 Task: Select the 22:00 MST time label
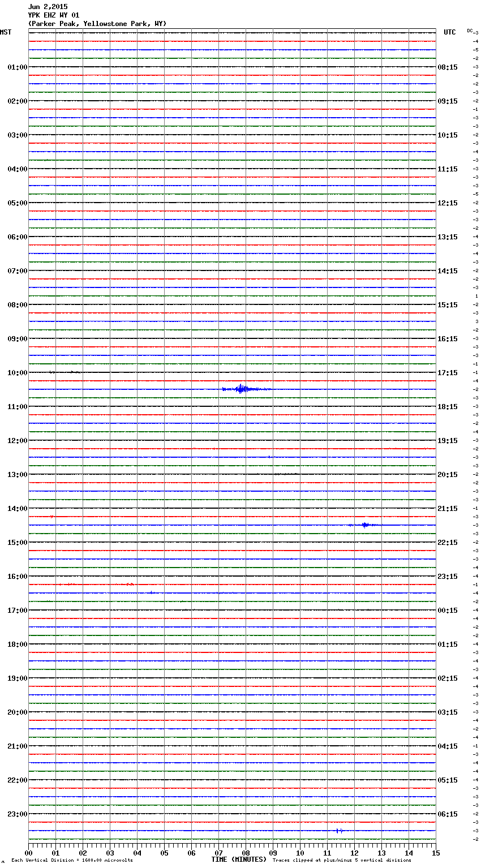(x=18, y=780)
